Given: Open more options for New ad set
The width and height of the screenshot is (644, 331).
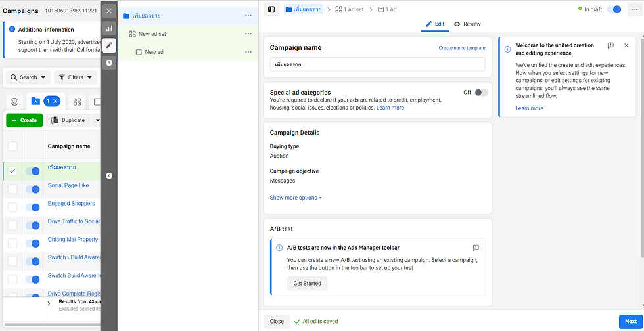Looking at the screenshot, I should coord(248,34).
